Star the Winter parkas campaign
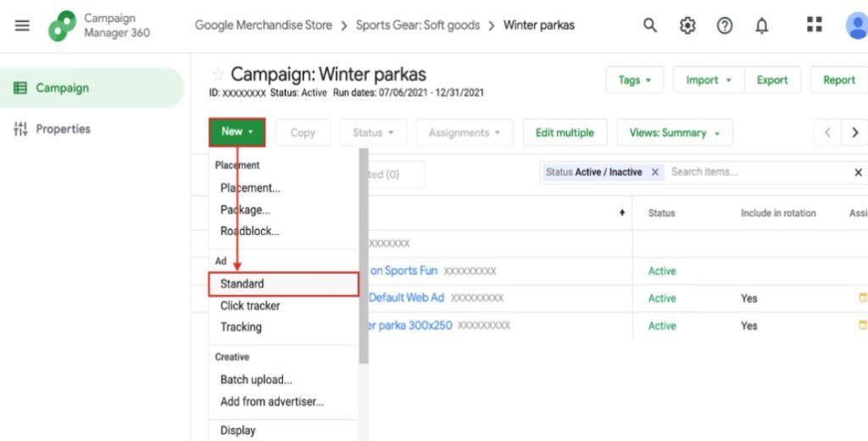 coord(218,74)
